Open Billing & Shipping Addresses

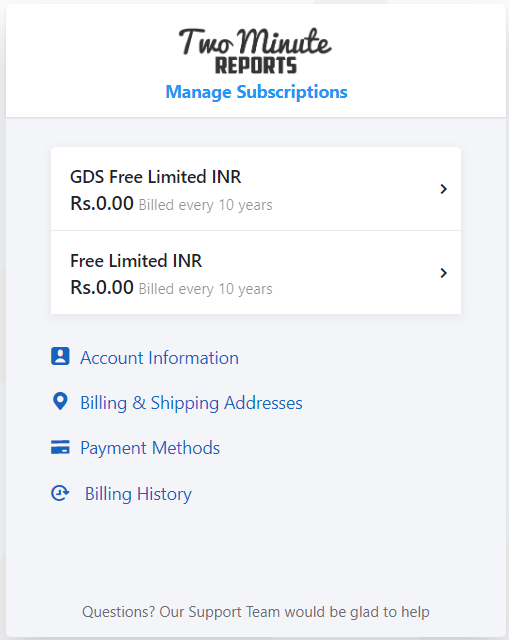pos(191,403)
